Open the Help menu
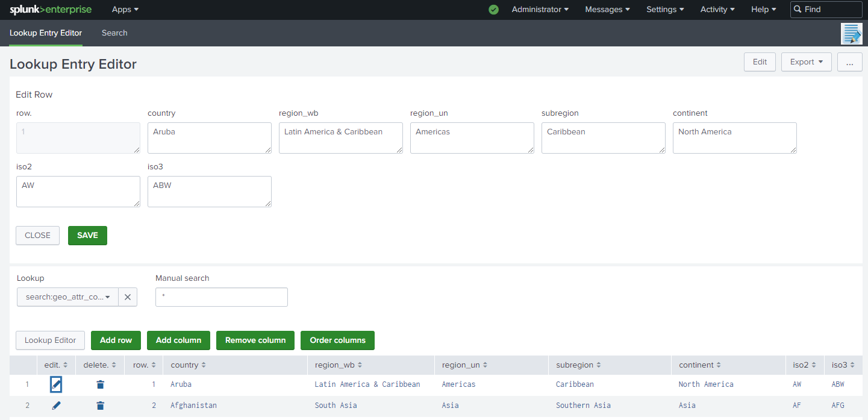The image size is (868, 420). coord(763,10)
